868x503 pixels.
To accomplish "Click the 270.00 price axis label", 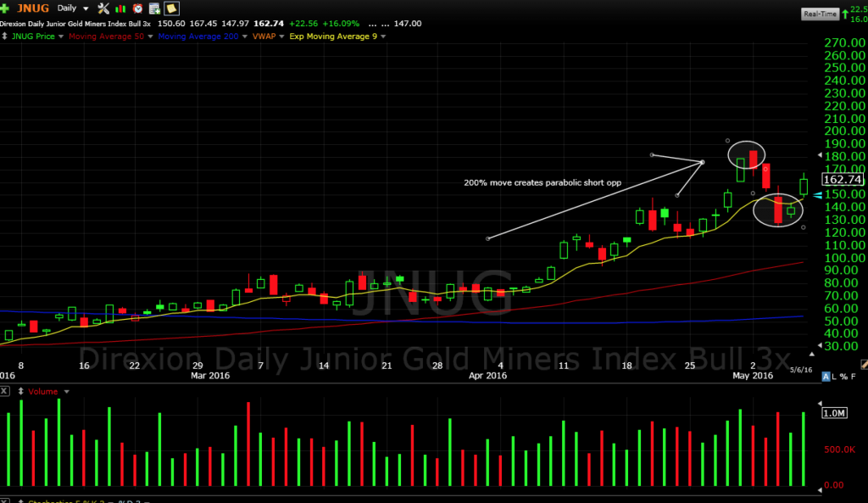I will click(845, 42).
